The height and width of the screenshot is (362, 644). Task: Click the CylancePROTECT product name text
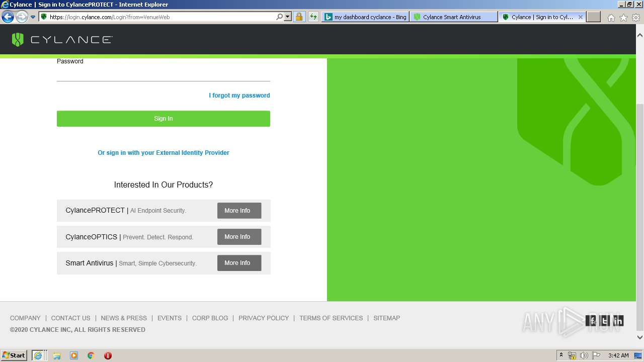tap(95, 210)
